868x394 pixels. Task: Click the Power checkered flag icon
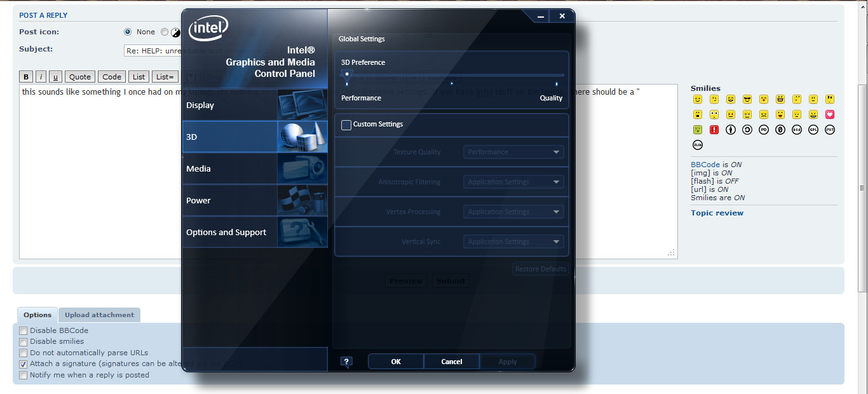(302, 200)
